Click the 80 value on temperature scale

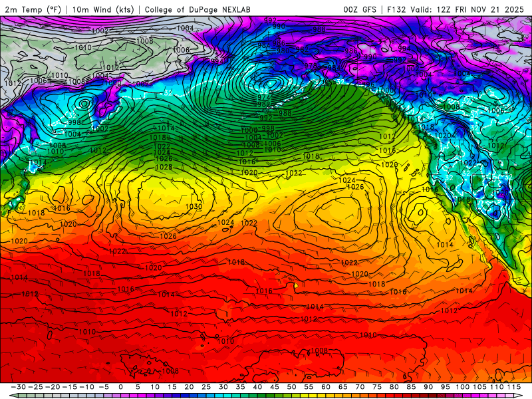(394, 387)
